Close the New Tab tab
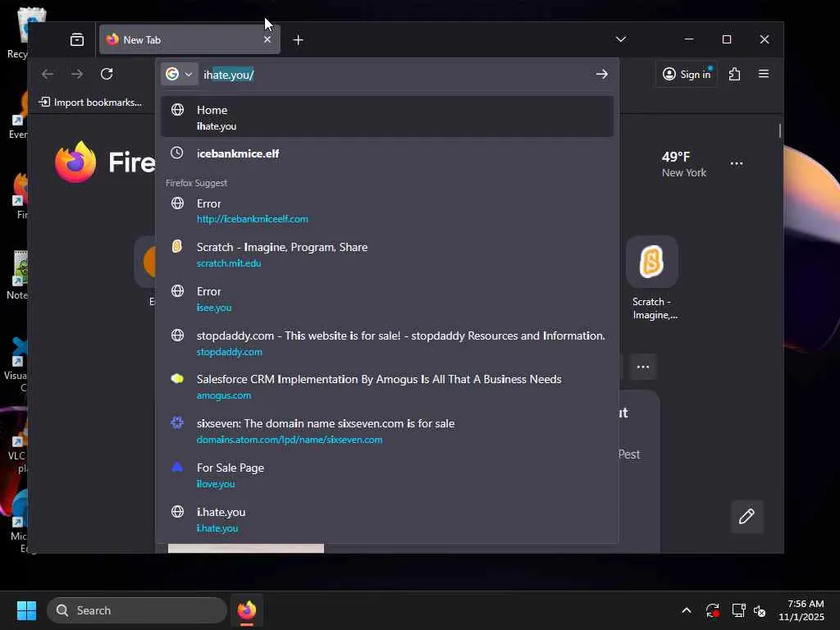This screenshot has width=840, height=630. pyautogui.click(x=267, y=39)
